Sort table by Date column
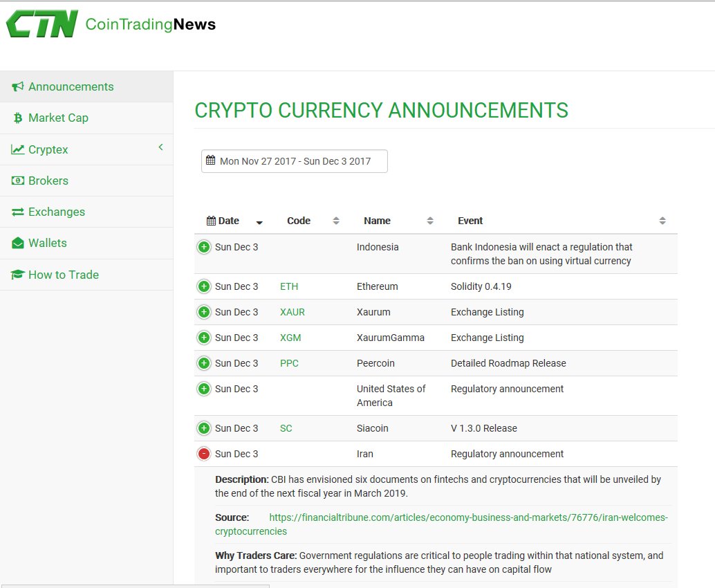Image resolution: width=715 pixels, height=588 pixels. coord(259,223)
